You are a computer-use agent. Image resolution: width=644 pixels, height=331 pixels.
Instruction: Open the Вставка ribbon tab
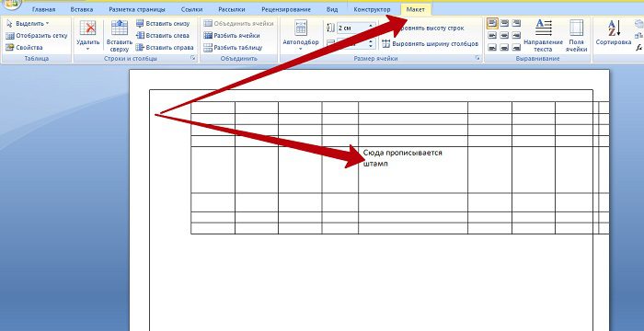coord(82,9)
